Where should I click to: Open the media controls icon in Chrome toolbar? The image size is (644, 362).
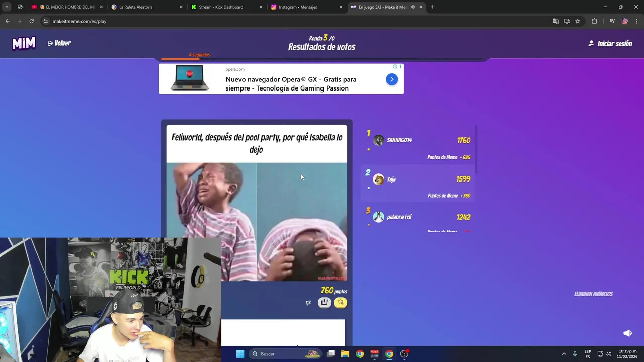pyautogui.click(x=612, y=21)
